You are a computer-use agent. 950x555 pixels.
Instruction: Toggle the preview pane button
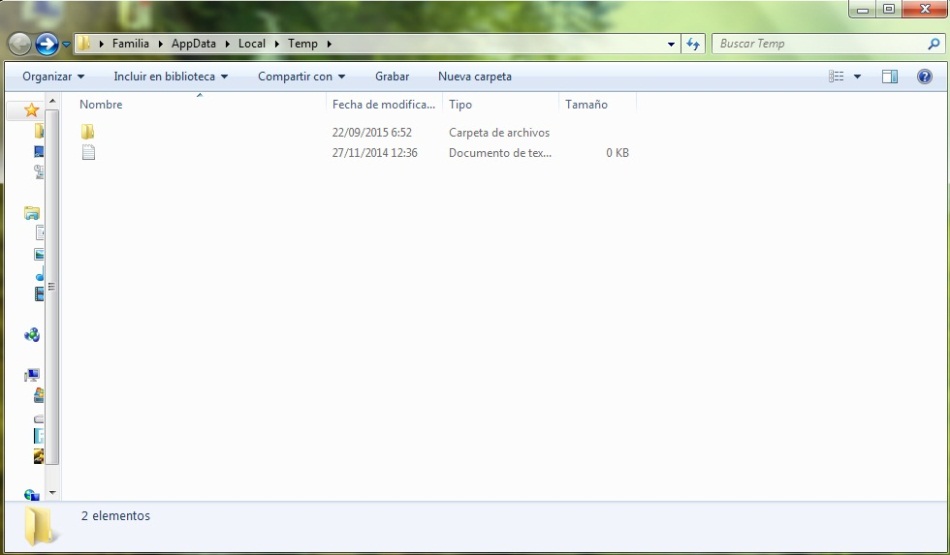pos(889,76)
